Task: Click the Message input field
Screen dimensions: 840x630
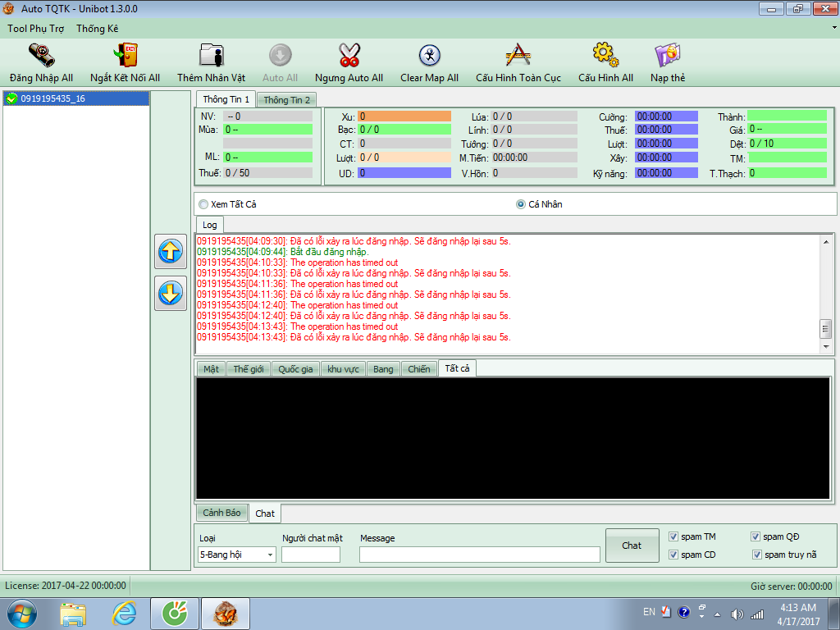Action: tap(479, 555)
